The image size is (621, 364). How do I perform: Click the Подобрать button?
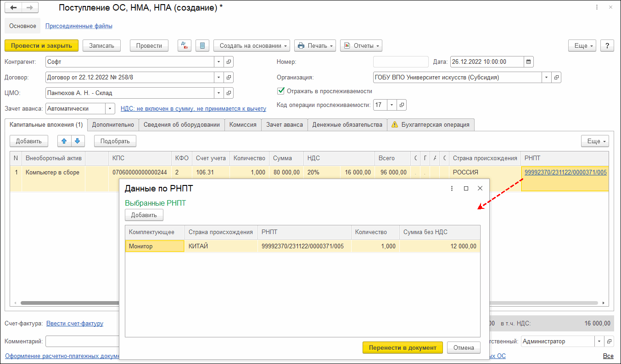115,141
